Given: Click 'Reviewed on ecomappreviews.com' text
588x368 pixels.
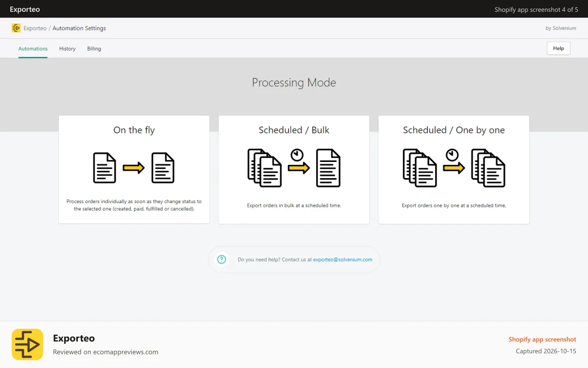Looking at the screenshot, I should (105, 352).
